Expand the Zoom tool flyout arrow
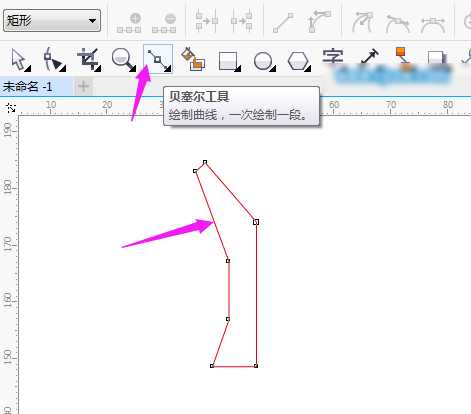471x414 pixels. (133, 69)
